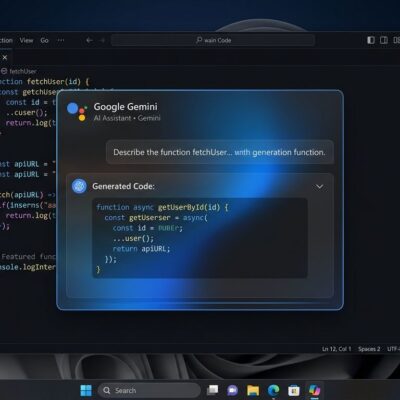Click the Google Gemini colored-dots logo
Image resolution: width=400 pixels, height=400 pixels.
(77, 112)
